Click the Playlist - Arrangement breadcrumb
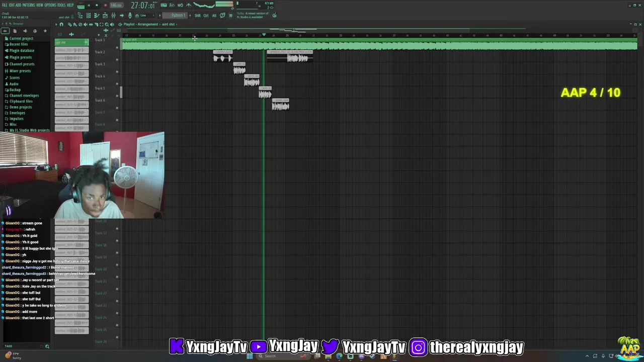644x362 pixels. pyautogui.click(x=141, y=24)
